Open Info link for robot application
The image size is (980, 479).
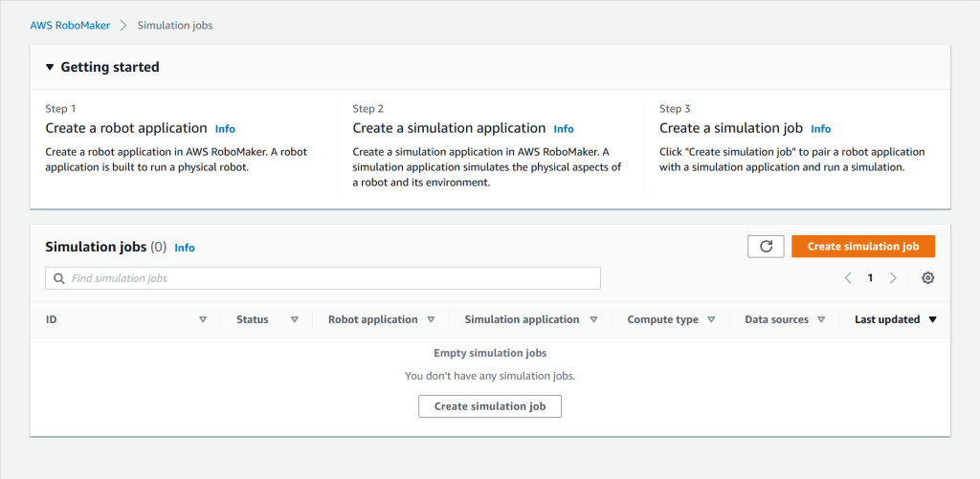click(225, 129)
